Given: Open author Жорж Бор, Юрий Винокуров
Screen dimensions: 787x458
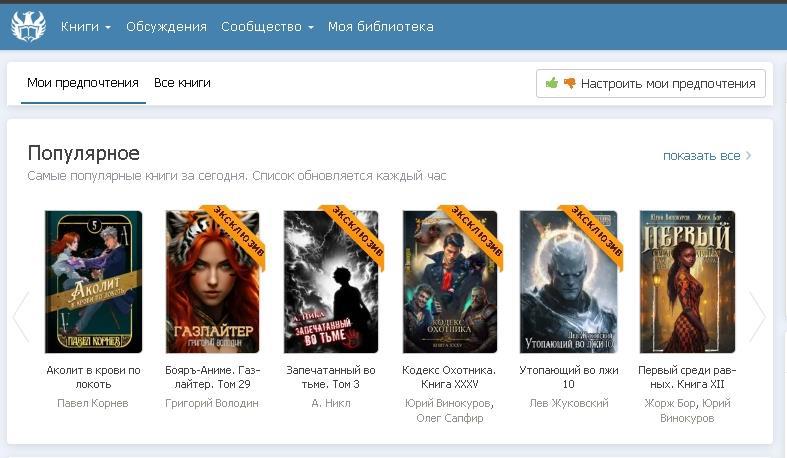Looking at the screenshot, I should pos(687,410).
